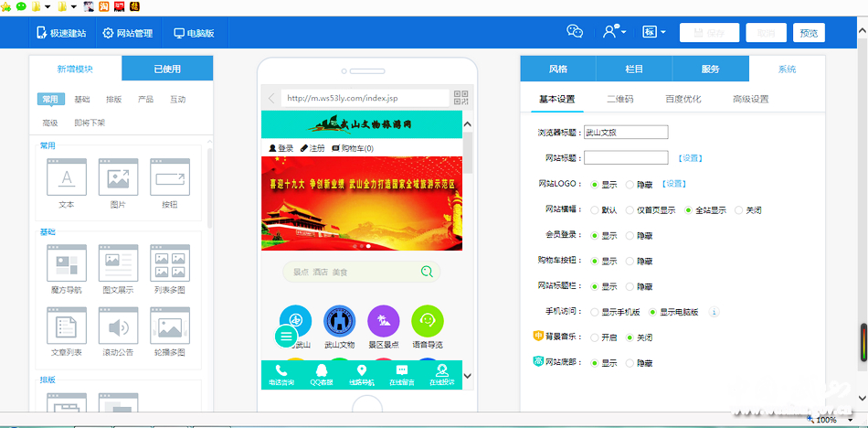The height and width of the screenshot is (428, 868).
Task: Click the green search magnifier icon
Action: pos(427,272)
